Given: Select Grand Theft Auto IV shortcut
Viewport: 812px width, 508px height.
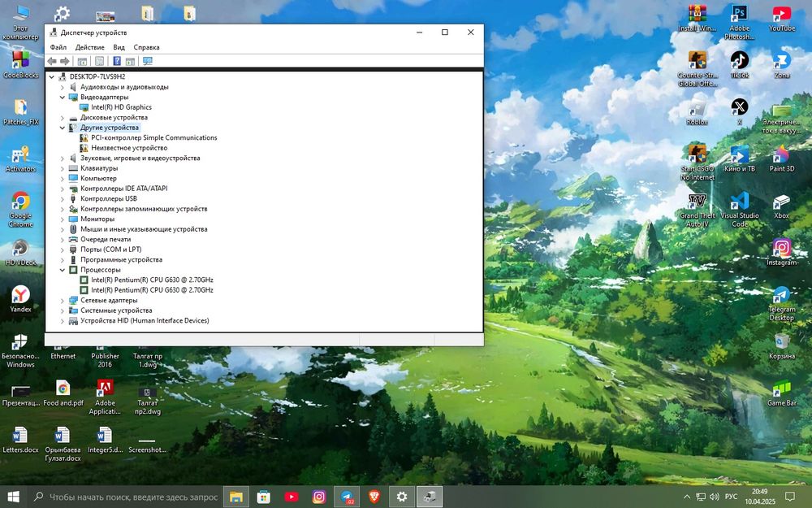Looking at the screenshot, I should (x=697, y=210).
